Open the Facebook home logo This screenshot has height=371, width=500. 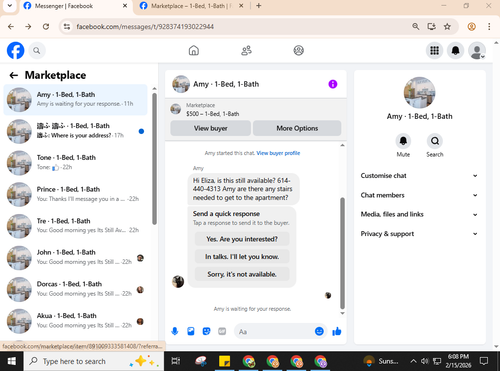(16, 51)
